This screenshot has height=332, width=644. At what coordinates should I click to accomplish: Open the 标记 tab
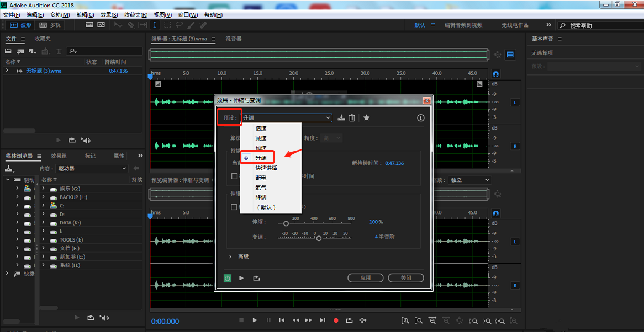coord(90,156)
